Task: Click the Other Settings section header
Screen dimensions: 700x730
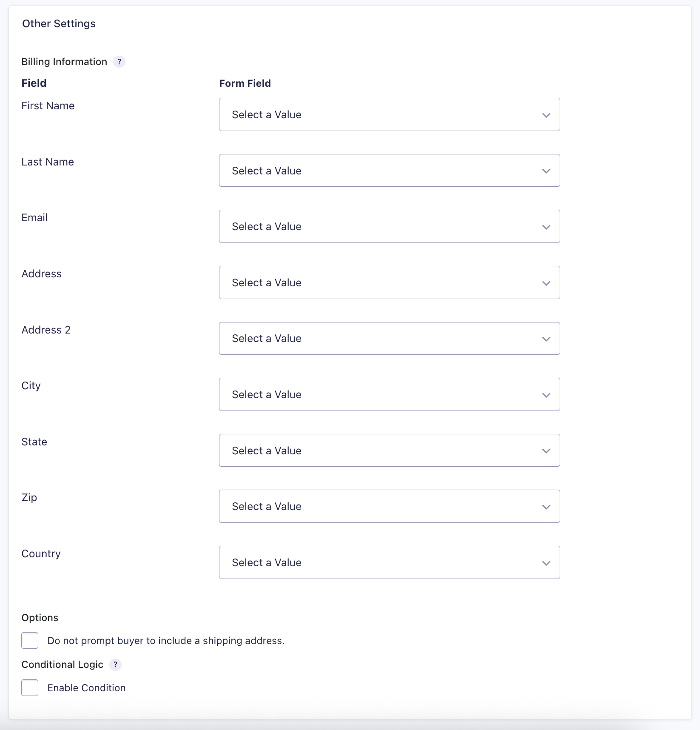Action: coord(59,24)
